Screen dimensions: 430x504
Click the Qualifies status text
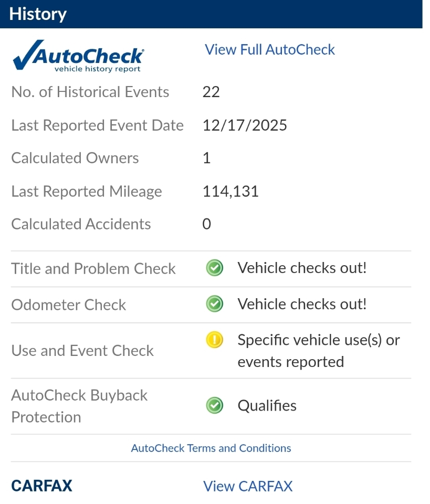click(x=267, y=405)
